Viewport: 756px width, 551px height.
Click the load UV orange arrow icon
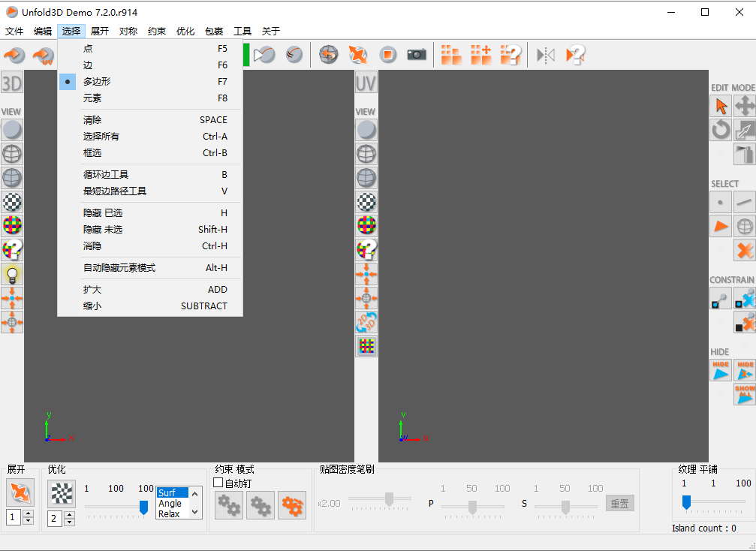tap(44, 56)
